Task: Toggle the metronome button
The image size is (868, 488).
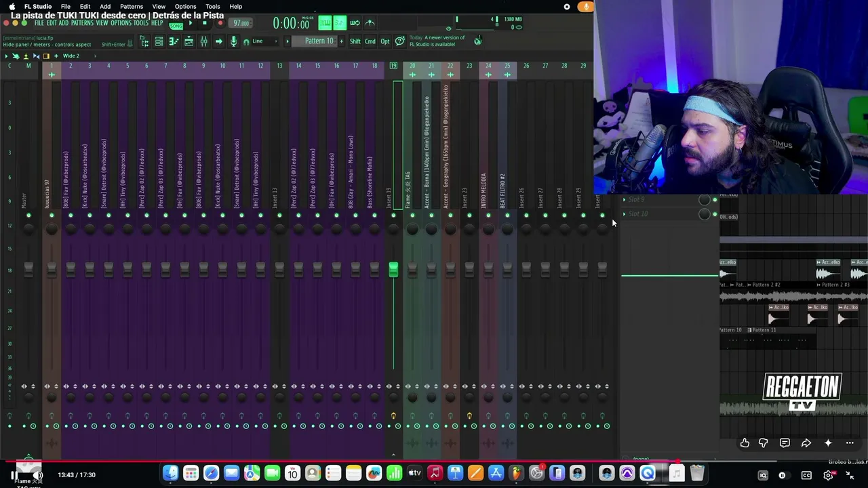Action: point(370,23)
